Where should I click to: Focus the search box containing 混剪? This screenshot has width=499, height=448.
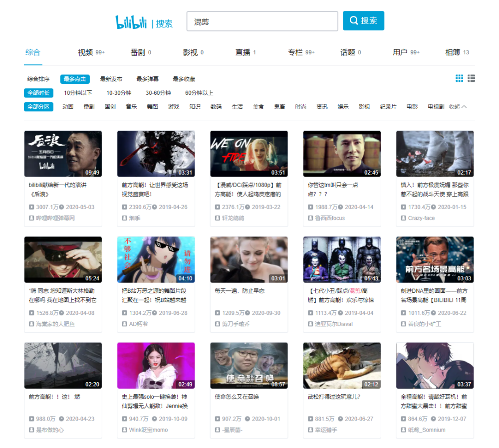(262, 21)
